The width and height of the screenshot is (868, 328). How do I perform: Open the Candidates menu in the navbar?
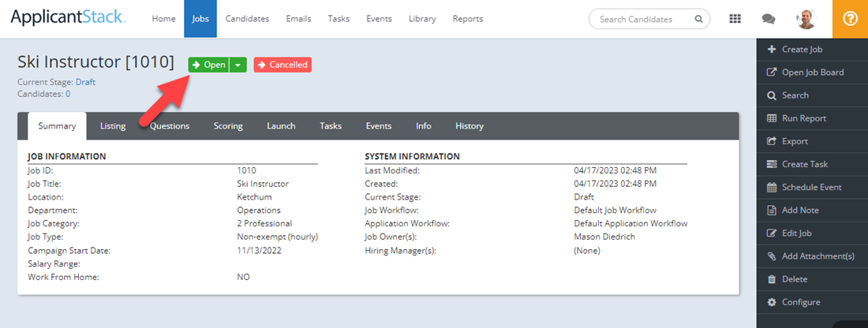[247, 19]
